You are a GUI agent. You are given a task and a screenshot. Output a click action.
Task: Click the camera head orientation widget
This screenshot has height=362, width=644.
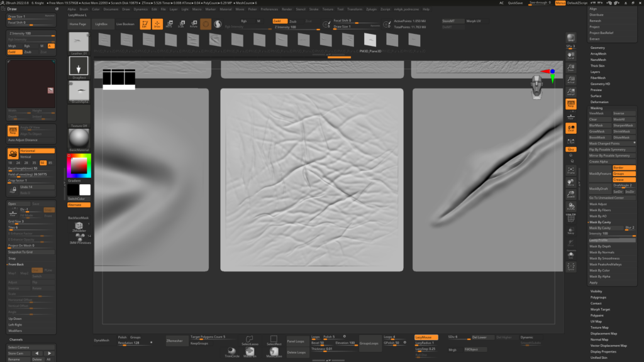pos(536,87)
